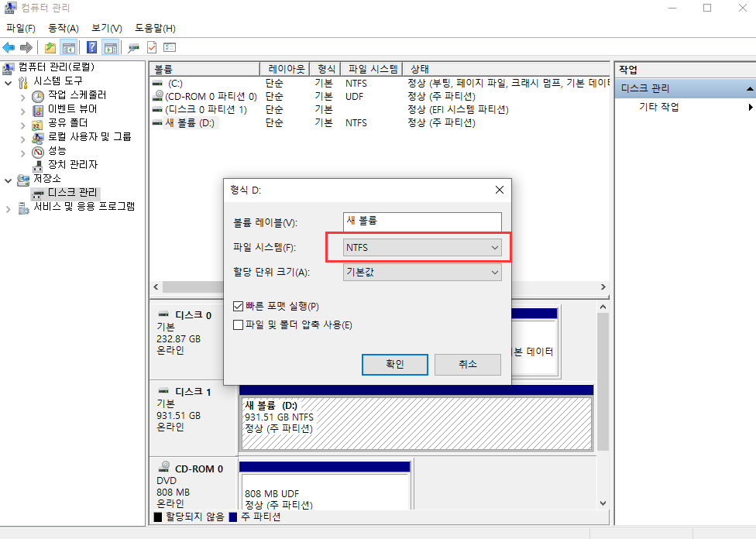Screen dimensions: 756x539
Task: Select the Task Scheduler clock icon
Action: coord(38,96)
